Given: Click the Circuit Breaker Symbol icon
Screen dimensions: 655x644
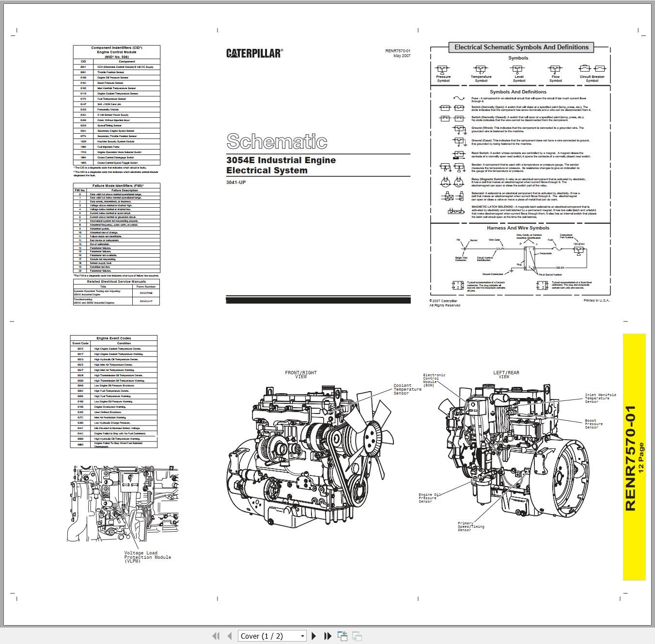Looking at the screenshot, I should click(x=592, y=69).
